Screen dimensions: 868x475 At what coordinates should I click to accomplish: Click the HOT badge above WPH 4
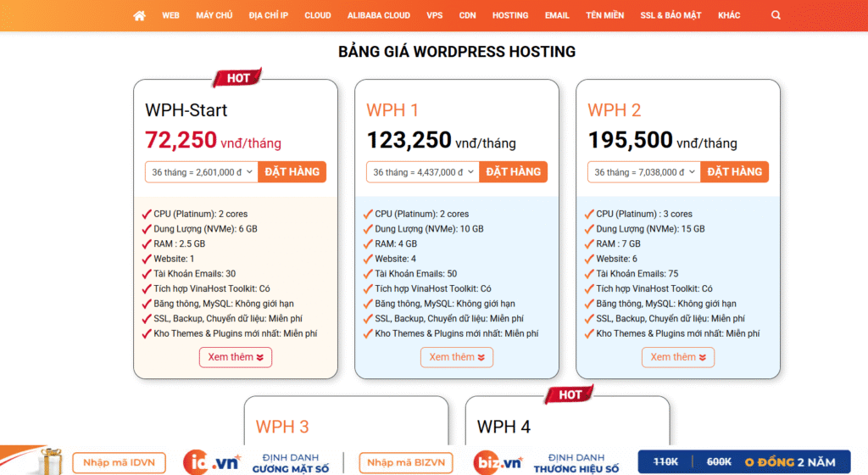570,394
